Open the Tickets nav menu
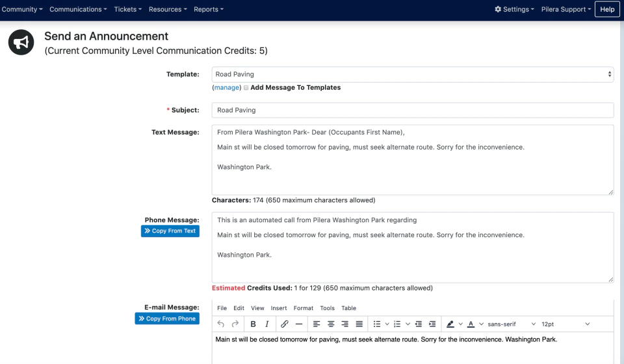The image size is (624, 364). pos(128,9)
